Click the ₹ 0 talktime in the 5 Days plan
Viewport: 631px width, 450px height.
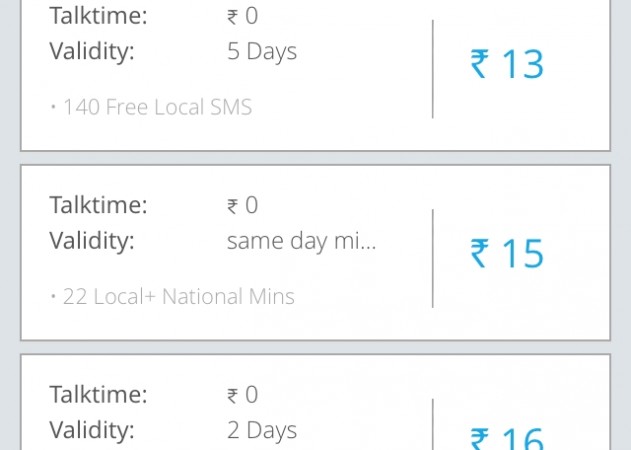[x=242, y=15]
